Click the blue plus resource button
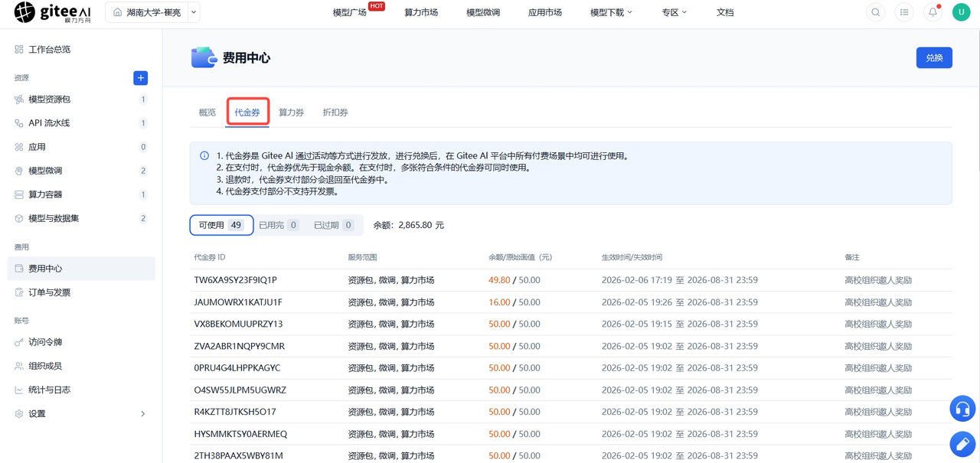The width and height of the screenshot is (980, 463). pos(140,78)
